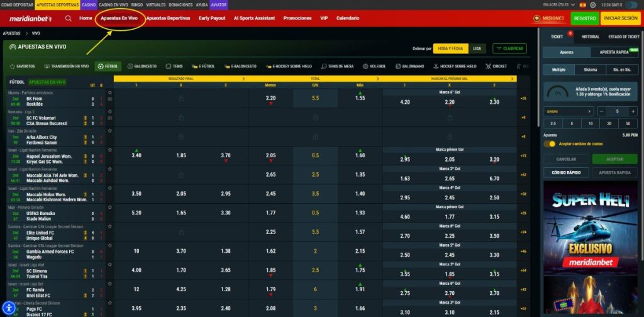Viewport: 644px width, 317px height.
Task: Select the Hockey Sobre Hielo filter
Action: (455, 66)
